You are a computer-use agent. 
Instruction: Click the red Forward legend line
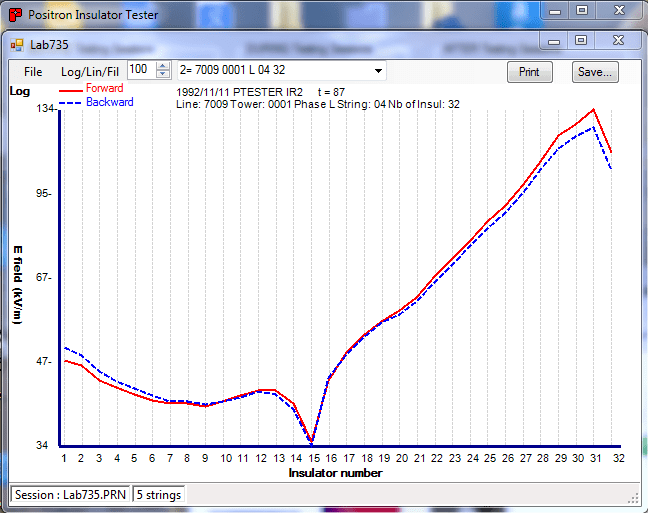point(71,89)
